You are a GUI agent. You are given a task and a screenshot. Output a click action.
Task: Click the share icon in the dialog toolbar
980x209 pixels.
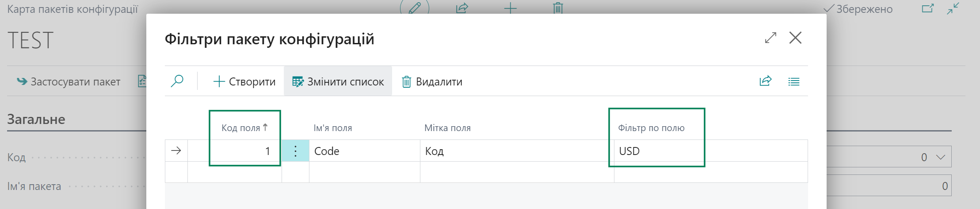tap(766, 81)
